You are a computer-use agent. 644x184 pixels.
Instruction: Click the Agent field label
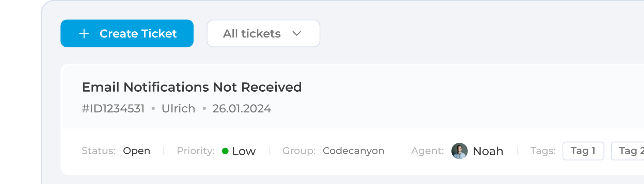point(427,151)
